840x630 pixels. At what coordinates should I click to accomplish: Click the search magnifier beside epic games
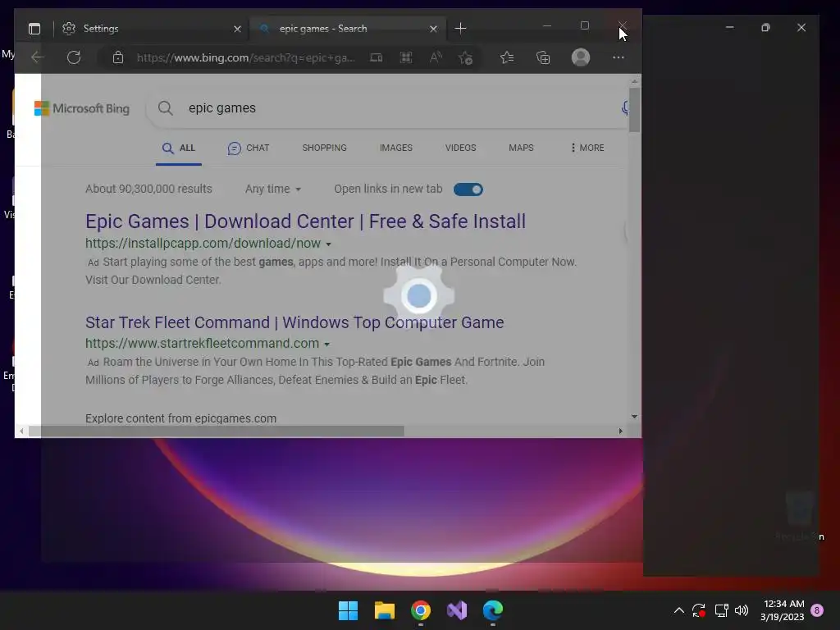point(166,108)
